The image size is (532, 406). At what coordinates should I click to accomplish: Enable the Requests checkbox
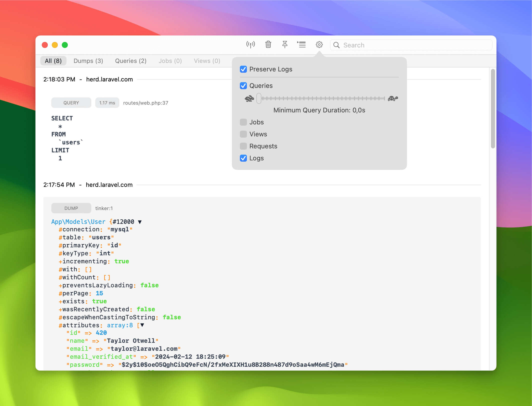[x=243, y=146]
